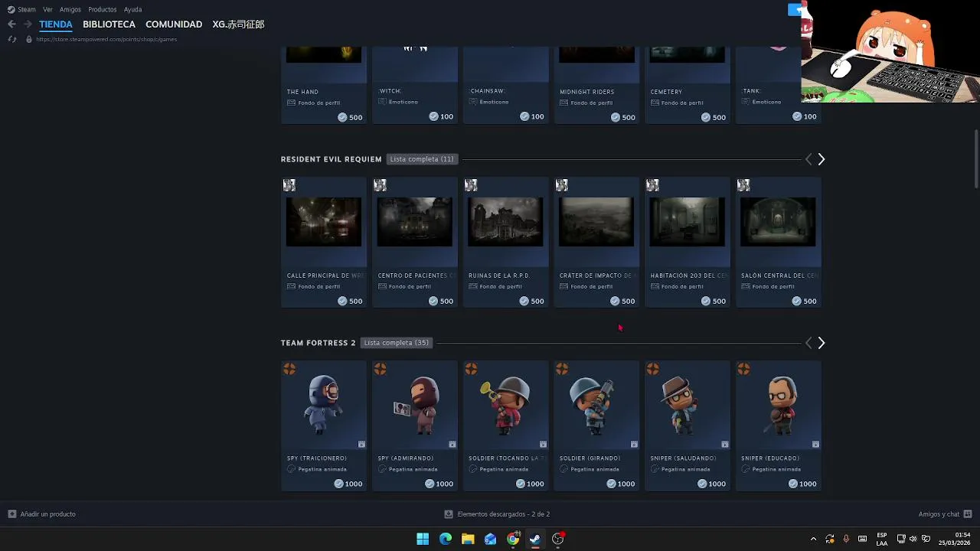The image size is (980, 551).
Task: Show hidden system tray icons
Action: pos(813,539)
